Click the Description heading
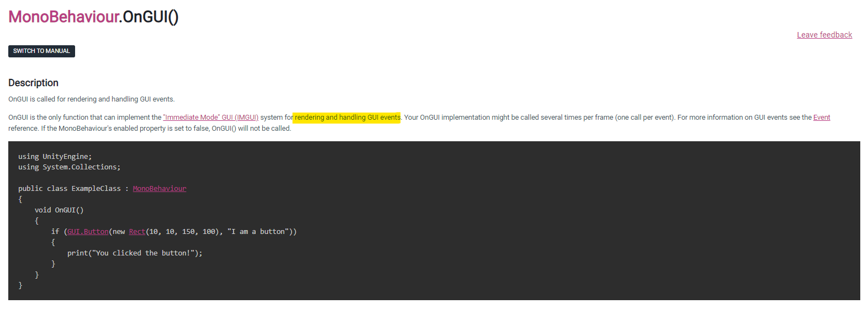This screenshot has width=868, height=309. pyautogui.click(x=33, y=83)
